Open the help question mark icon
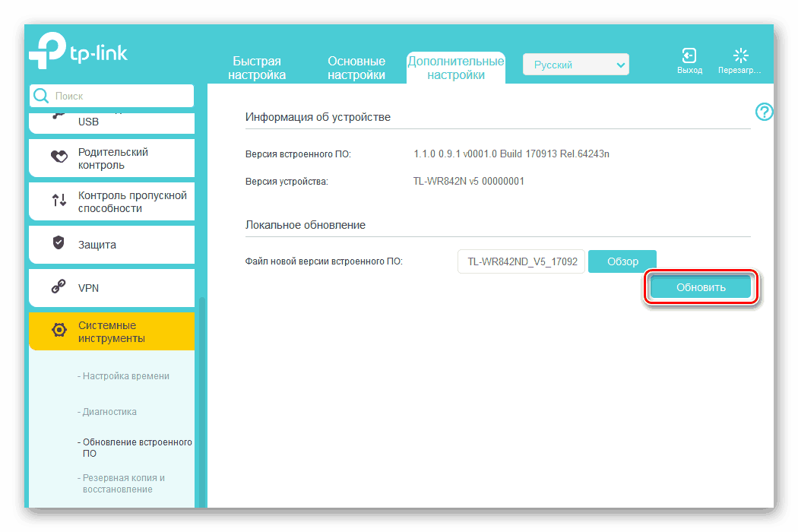 click(764, 112)
